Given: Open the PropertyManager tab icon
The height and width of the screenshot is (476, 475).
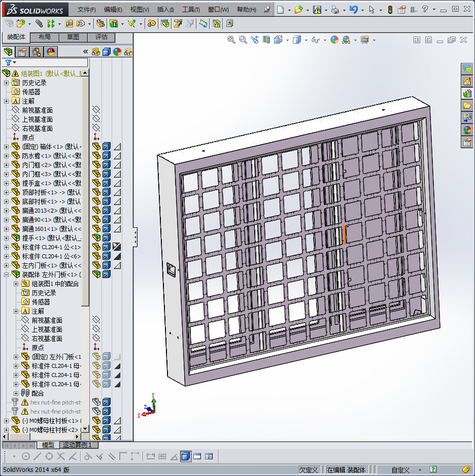Looking at the screenshot, I should click(22, 52).
